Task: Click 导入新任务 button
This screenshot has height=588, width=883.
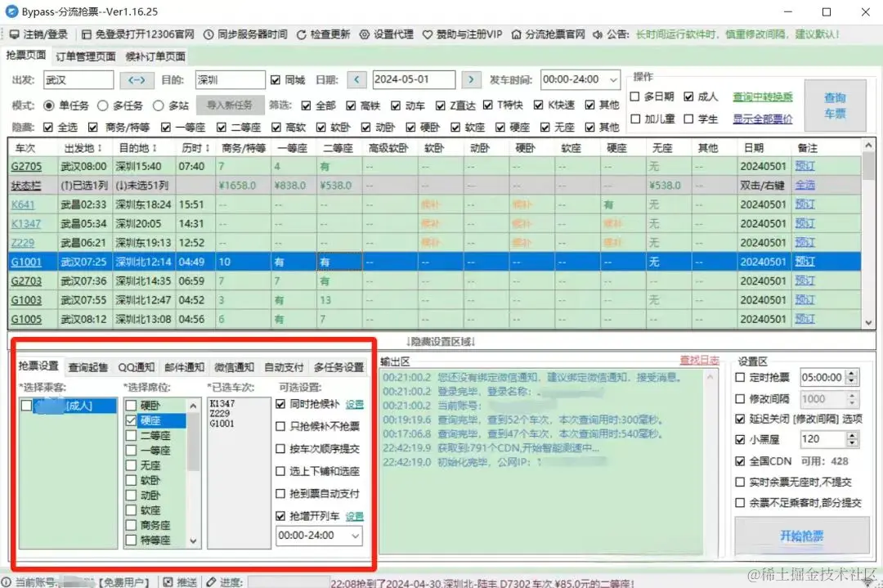Action: [x=230, y=105]
